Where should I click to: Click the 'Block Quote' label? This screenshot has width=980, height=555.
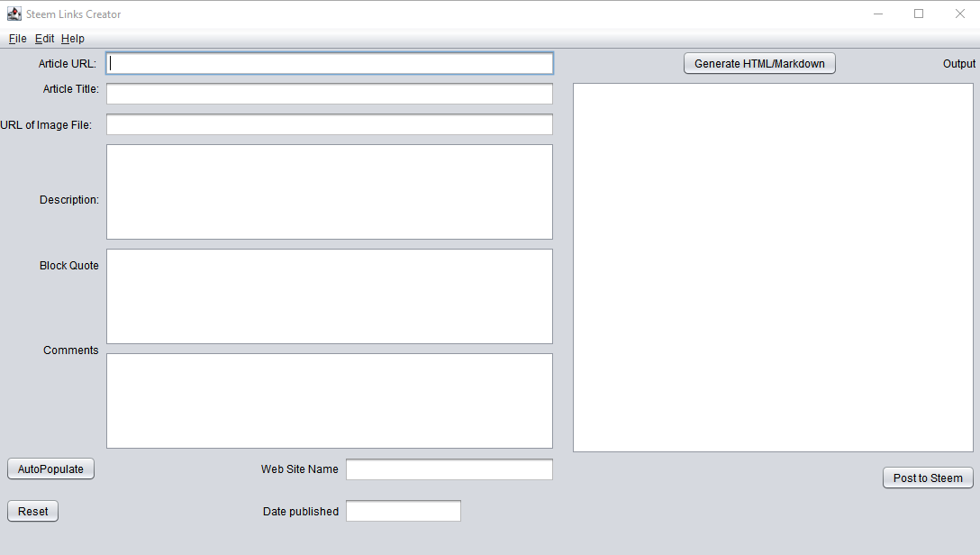pos(68,266)
